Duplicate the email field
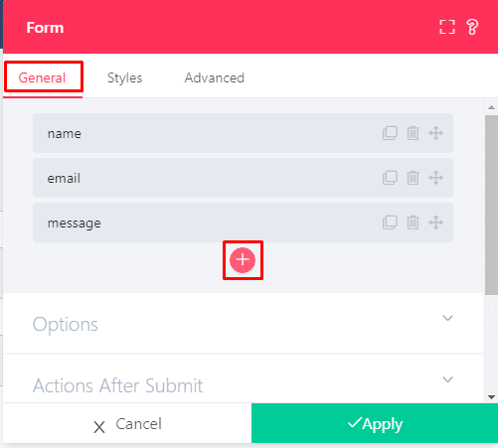Viewport: 498px width, 448px height. pyautogui.click(x=390, y=178)
